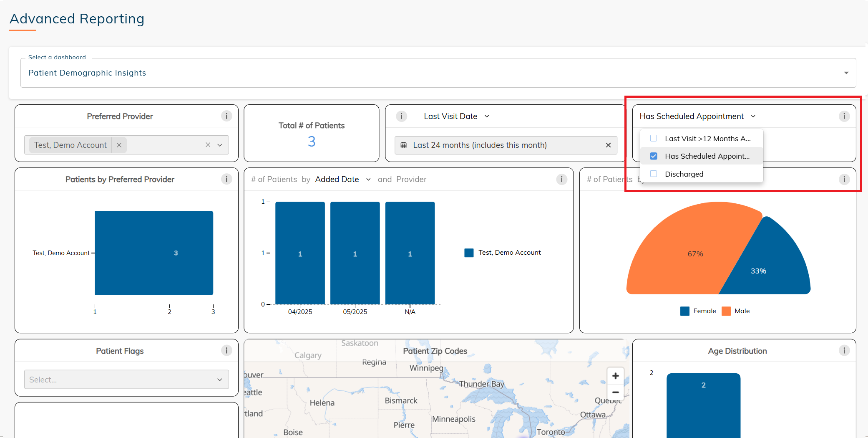Image resolution: width=868 pixels, height=438 pixels.
Task: Click the 05/2025 bar in chart
Action: click(355, 253)
